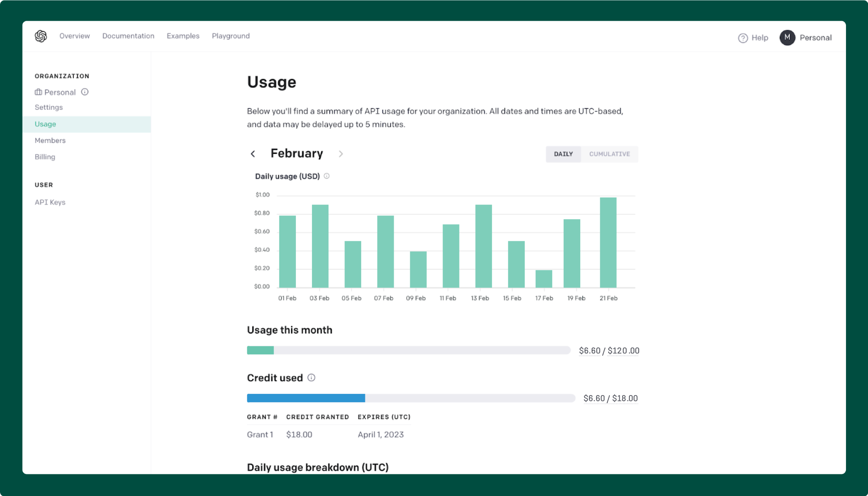Image resolution: width=868 pixels, height=496 pixels.
Task: Click the 13 Feb usage bar
Action: point(484,246)
